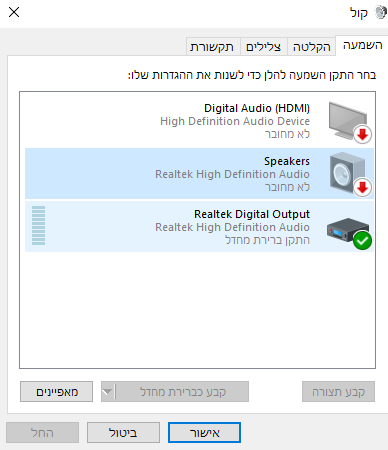Screen dimensions: 388x450
Task: Click the Digital Audio (HDMI) monitor icon
Action: pyautogui.click(x=348, y=121)
